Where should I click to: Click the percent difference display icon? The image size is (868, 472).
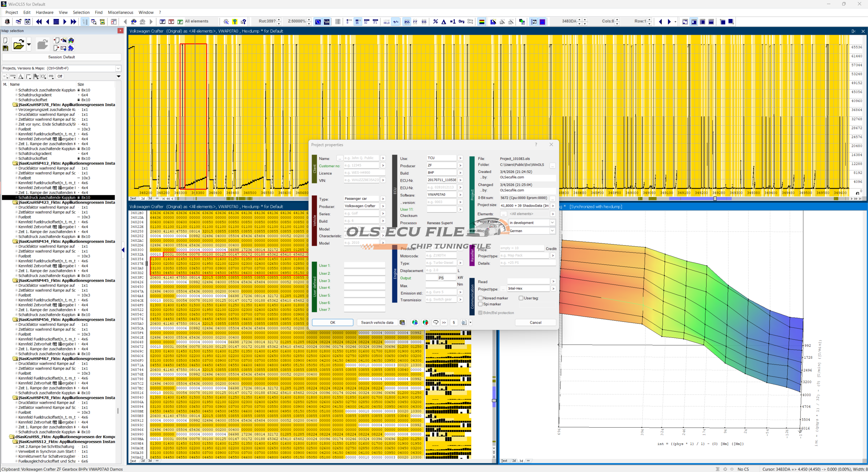pos(435,22)
